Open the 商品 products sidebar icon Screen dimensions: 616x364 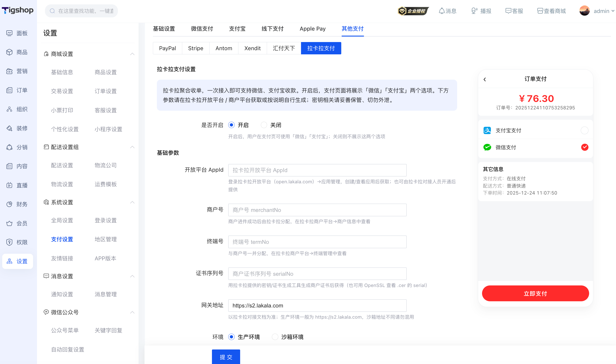9,52
